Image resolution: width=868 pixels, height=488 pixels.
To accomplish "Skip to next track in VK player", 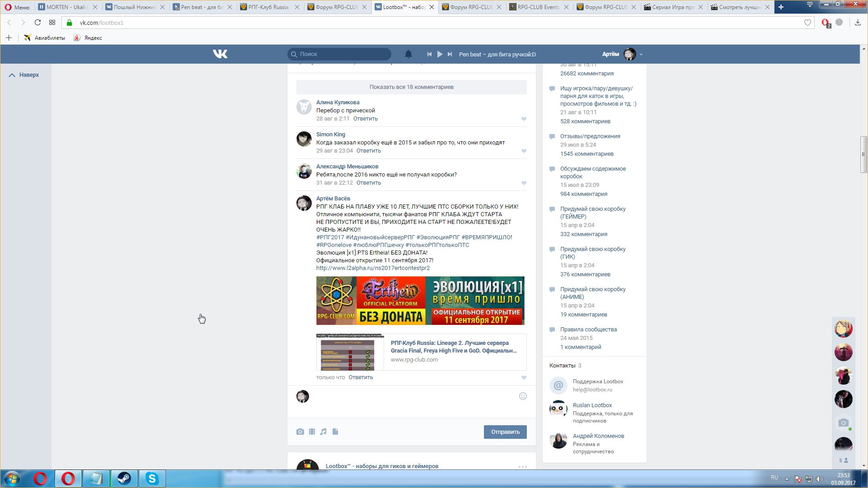I will [450, 54].
